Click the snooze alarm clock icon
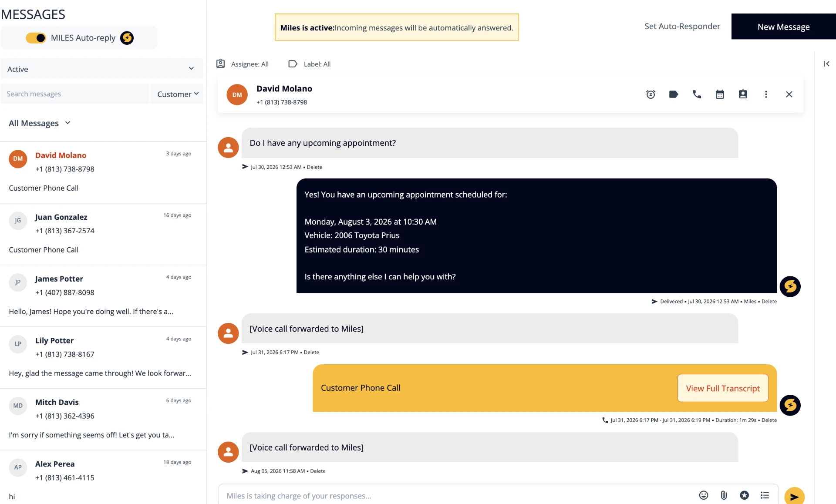Image resolution: width=836 pixels, height=504 pixels. click(651, 94)
